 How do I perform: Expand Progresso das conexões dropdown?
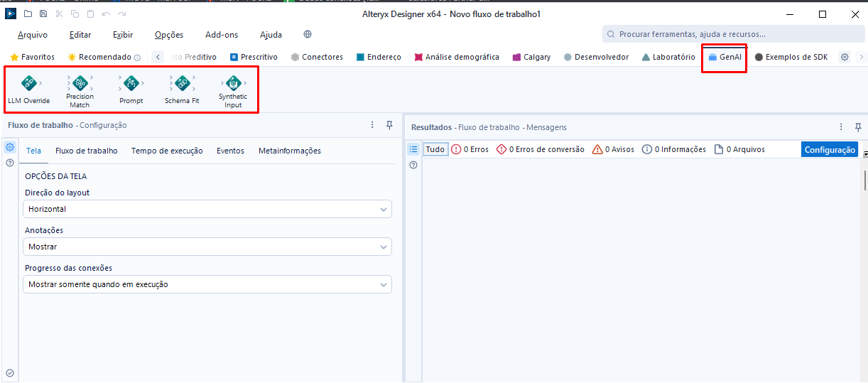[207, 284]
